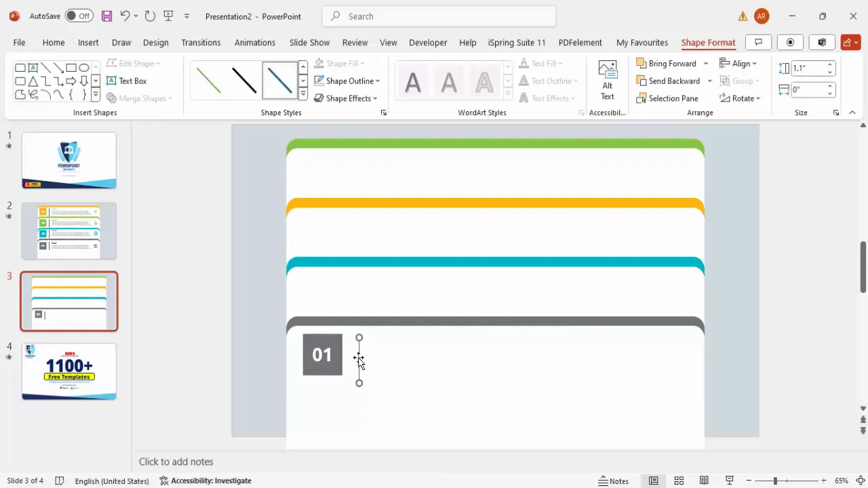Switch to Normal view icon
The width and height of the screenshot is (868, 488).
coord(653,481)
